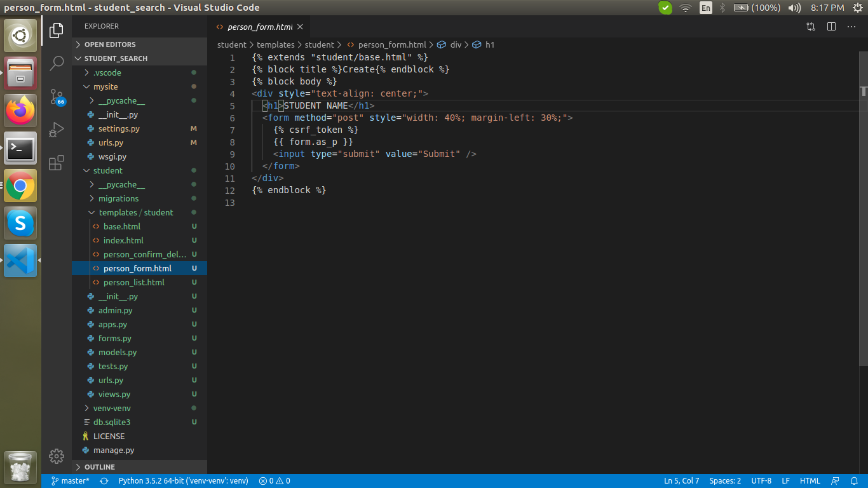The width and height of the screenshot is (868, 488).
Task: Change file encoding UTF-8
Action: click(761, 481)
